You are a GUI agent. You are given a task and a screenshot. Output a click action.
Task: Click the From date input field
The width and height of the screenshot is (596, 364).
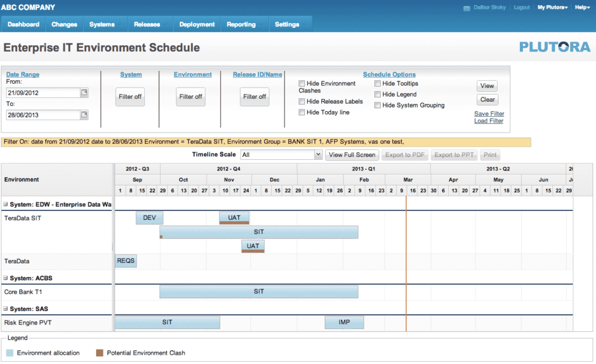click(x=43, y=92)
